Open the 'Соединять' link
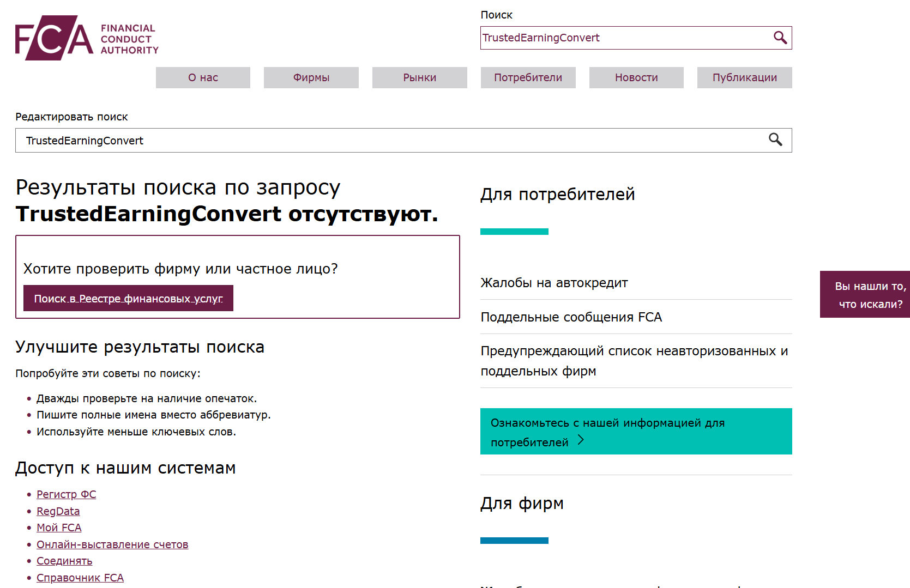Viewport: 910px width, 588px height. click(x=64, y=561)
